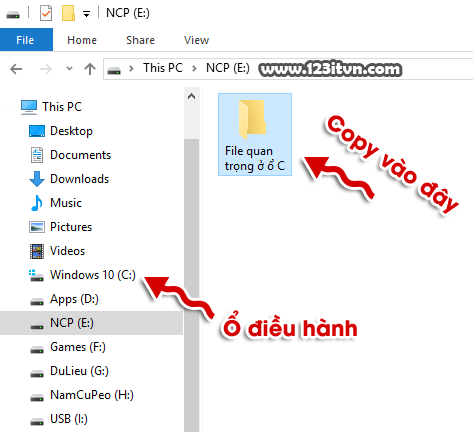Open Documents in the navigation pane

pos(80,155)
